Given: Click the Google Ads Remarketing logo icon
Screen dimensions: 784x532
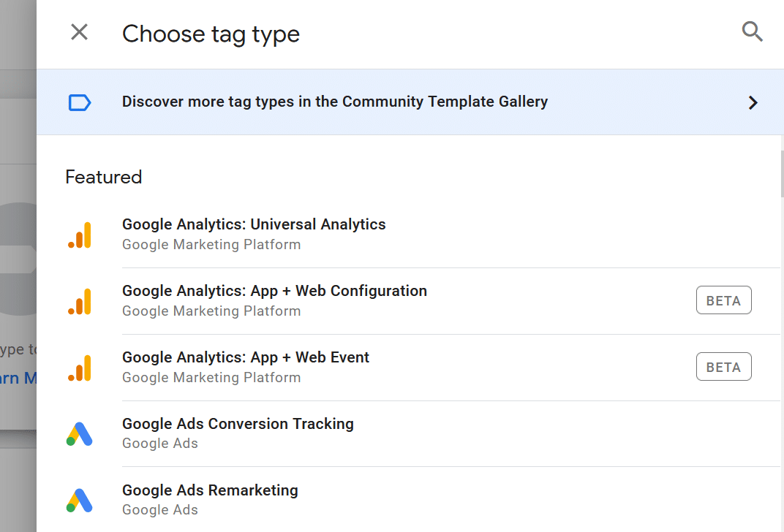Looking at the screenshot, I should click(80, 501).
